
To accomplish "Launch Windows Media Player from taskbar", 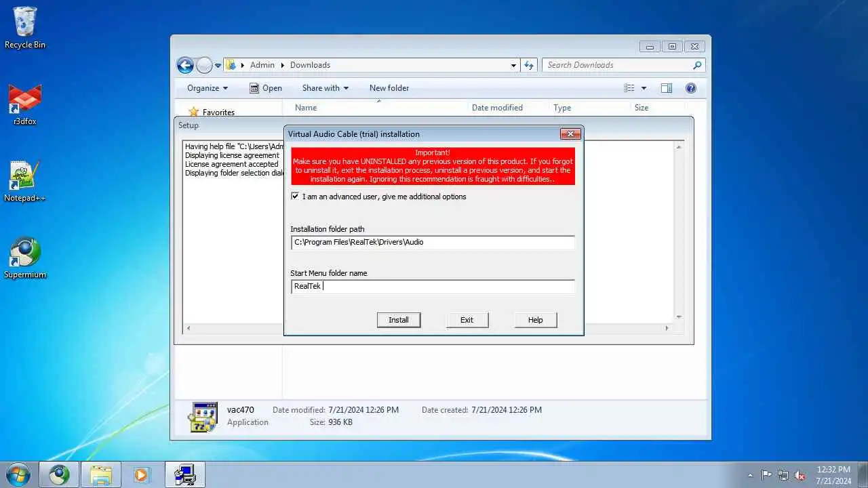I will [x=142, y=474].
